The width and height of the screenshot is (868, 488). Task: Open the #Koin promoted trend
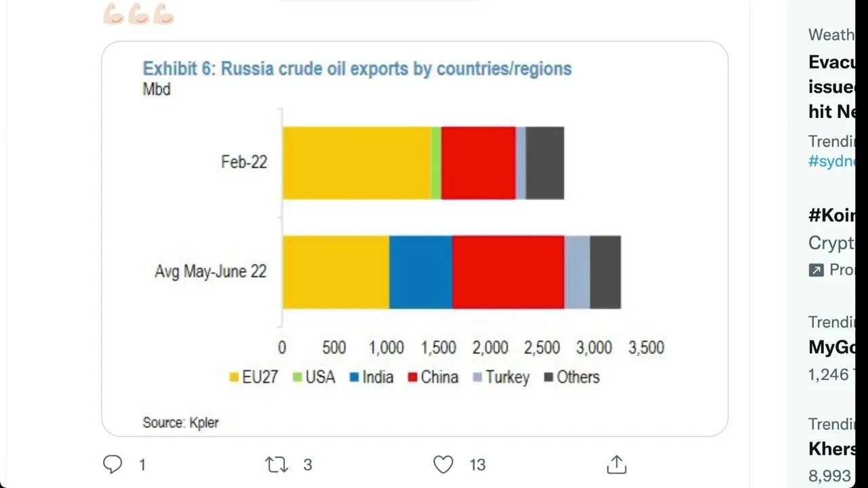pyautogui.click(x=831, y=216)
